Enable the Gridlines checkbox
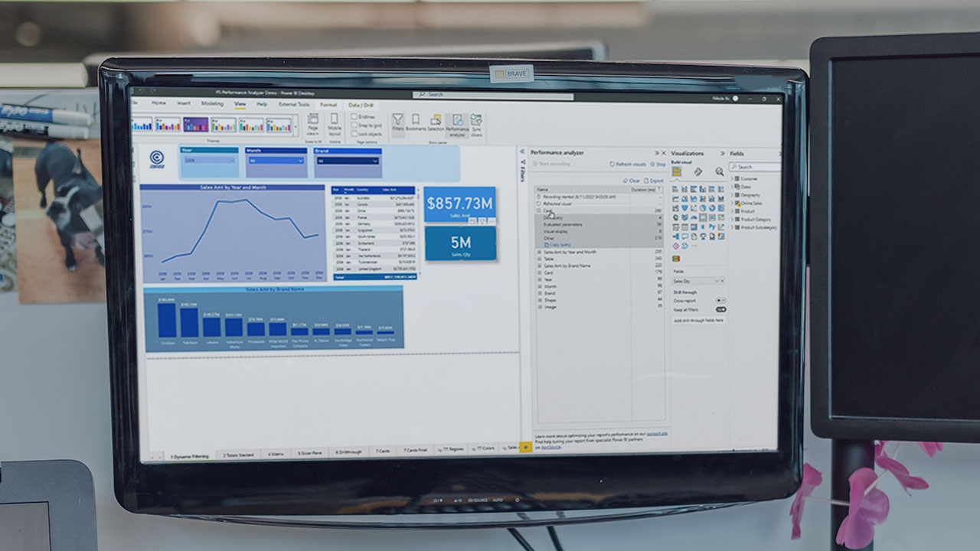The width and height of the screenshot is (980, 551). pos(354,117)
